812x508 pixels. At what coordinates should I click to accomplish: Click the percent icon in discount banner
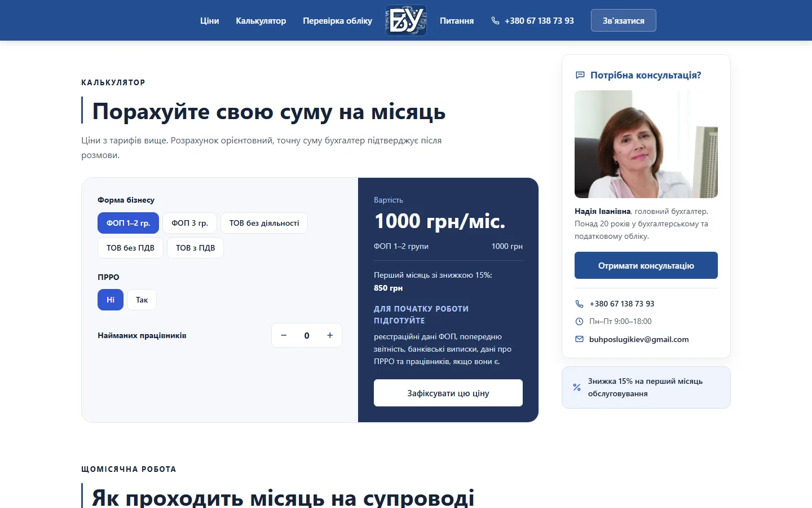577,387
